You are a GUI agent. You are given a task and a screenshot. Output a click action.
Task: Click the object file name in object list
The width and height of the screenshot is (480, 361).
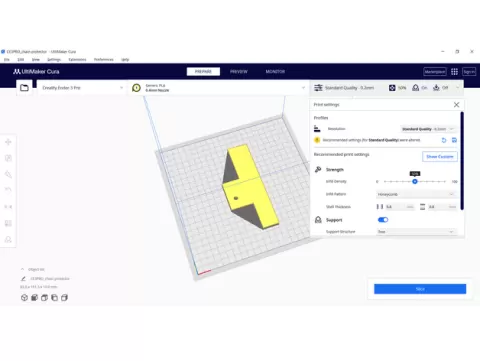pyautogui.click(x=50, y=279)
